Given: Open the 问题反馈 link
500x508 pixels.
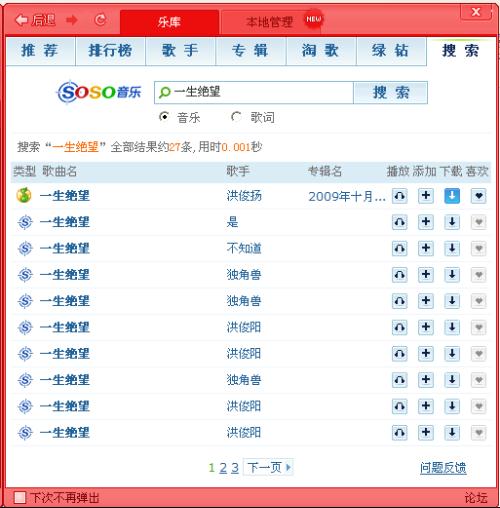Looking at the screenshot, I should (x=443, y=468).
